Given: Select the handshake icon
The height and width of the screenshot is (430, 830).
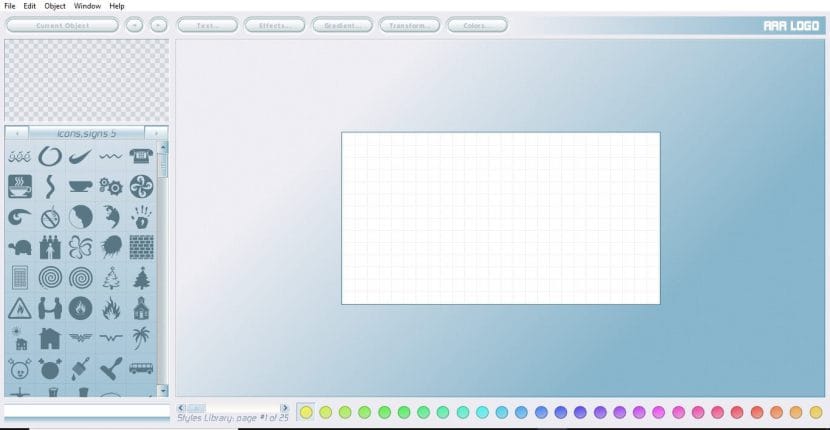Looking at the screenshot, I should [x=49, y=307].
